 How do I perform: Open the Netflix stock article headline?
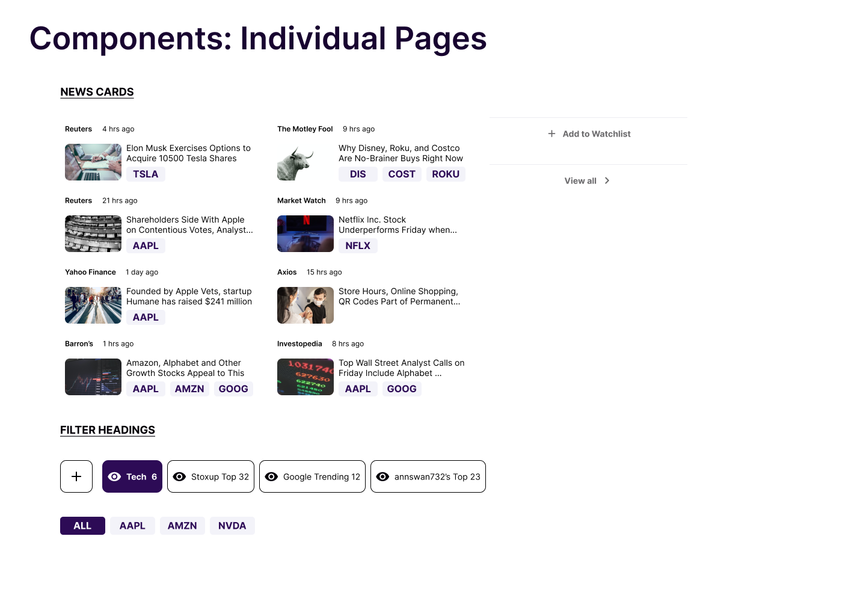(x=398, y=224)
